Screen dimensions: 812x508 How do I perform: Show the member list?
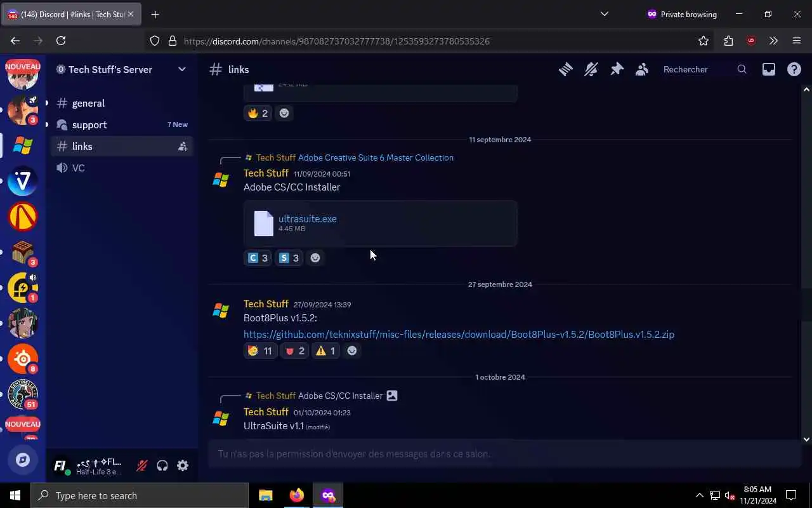point(642,70)
